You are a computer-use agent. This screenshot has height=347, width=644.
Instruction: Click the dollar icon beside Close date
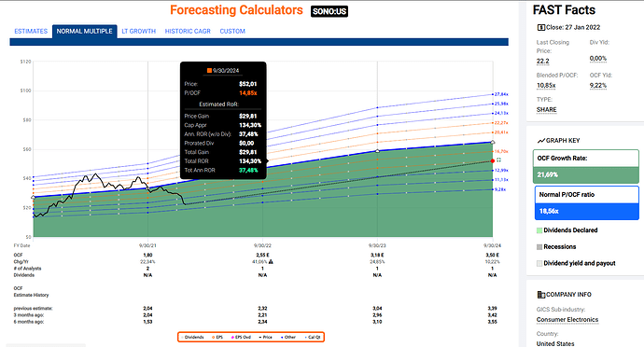541,27
